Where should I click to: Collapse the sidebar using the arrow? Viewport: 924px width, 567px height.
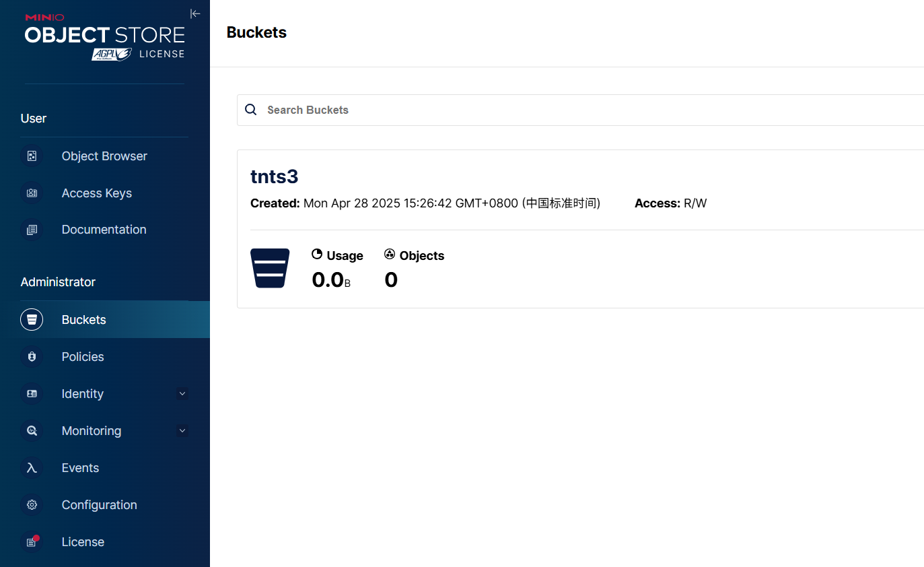pos(194,13)
